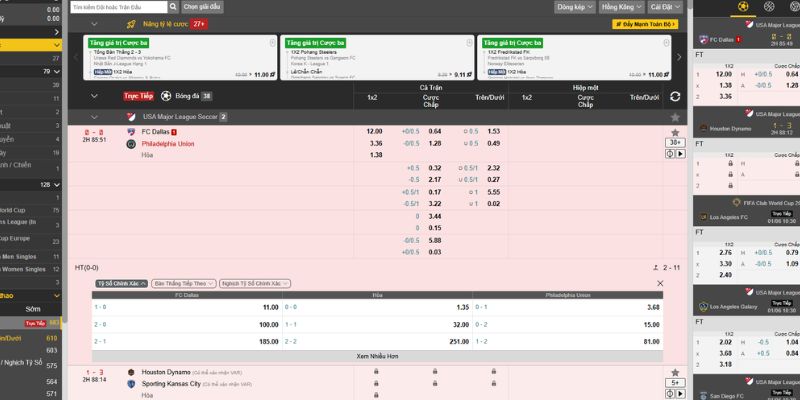800x400 pixels.
Task: Open info icon on 1X2 Pohang Steelers card
Action: (x=469, y=43)
